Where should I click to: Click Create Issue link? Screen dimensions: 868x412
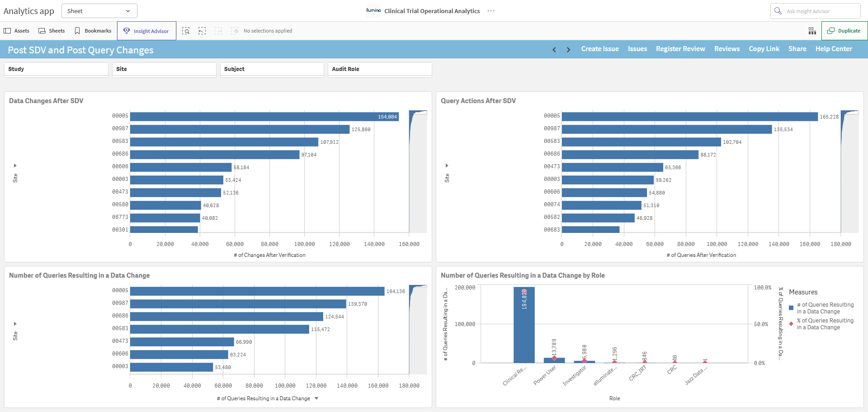pos(600,49)
